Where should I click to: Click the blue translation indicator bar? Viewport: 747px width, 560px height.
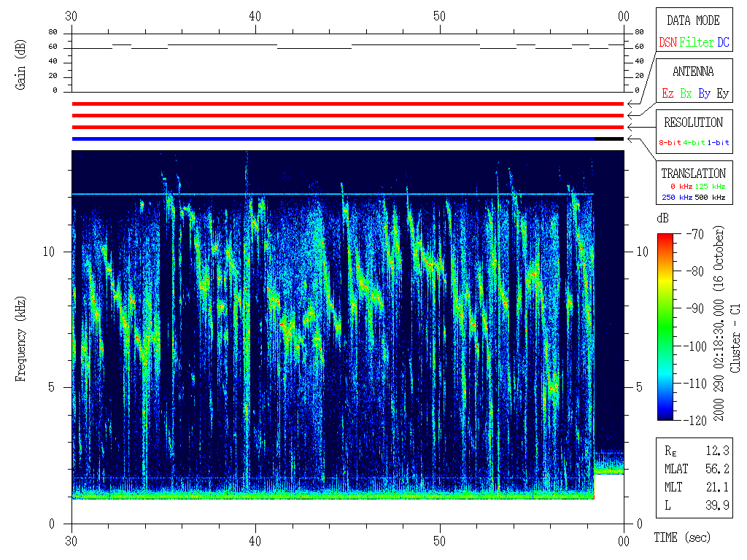pyautogui.click(x=333, y=139)
